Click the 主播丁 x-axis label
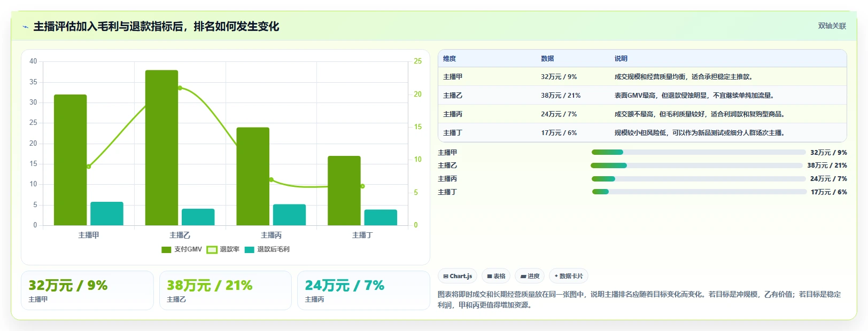 [362, 235]
